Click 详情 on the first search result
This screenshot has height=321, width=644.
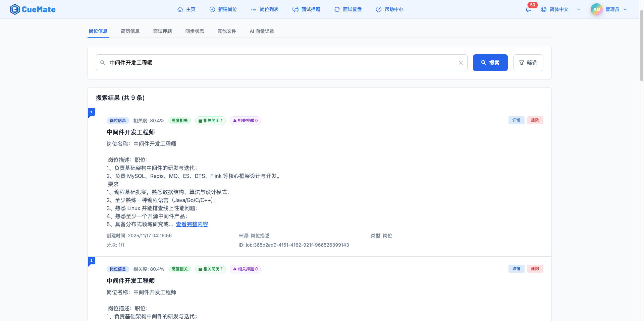coord(516,120)
